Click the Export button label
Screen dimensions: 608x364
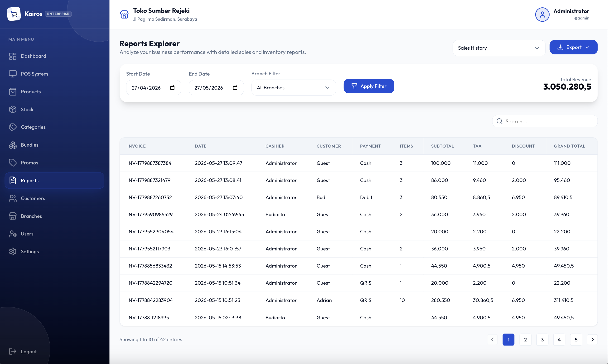tap(574, 47)
